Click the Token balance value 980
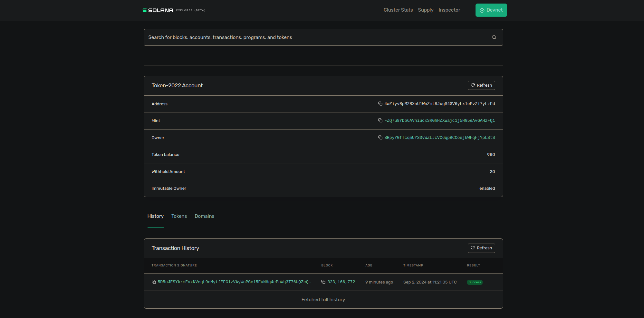Image resolution: width=644 pixels, height=318 pixels. click(491, 155)
